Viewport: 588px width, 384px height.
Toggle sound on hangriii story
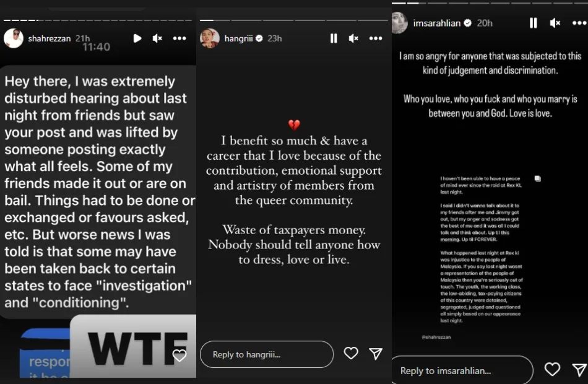(353, 38)
